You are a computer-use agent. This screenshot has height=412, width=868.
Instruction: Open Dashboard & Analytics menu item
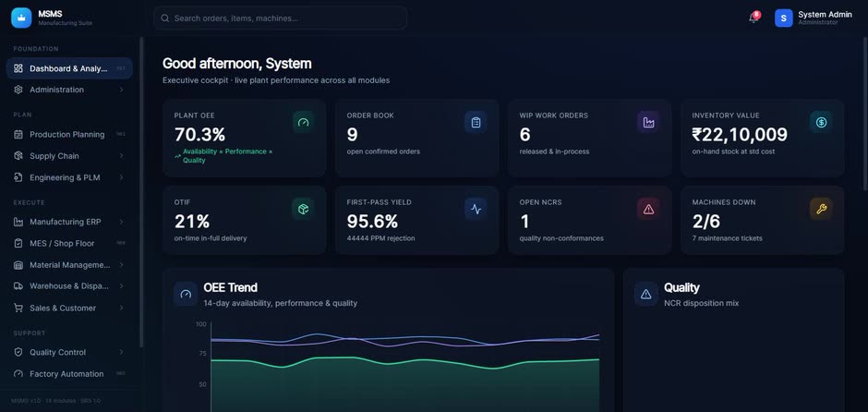pyautogui.click(x=69, y=68)
